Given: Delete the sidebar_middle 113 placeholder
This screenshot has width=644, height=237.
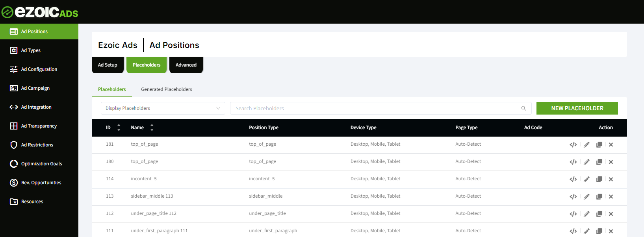Looking at the screenshot, I should click(611, 196).
